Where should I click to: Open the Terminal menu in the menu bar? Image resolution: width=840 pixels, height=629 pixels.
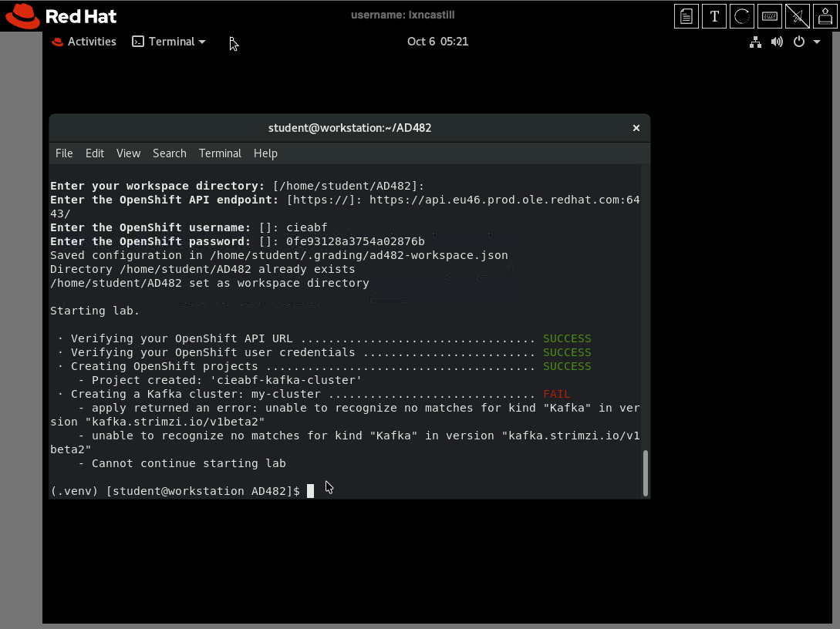(x=220, y=153)
